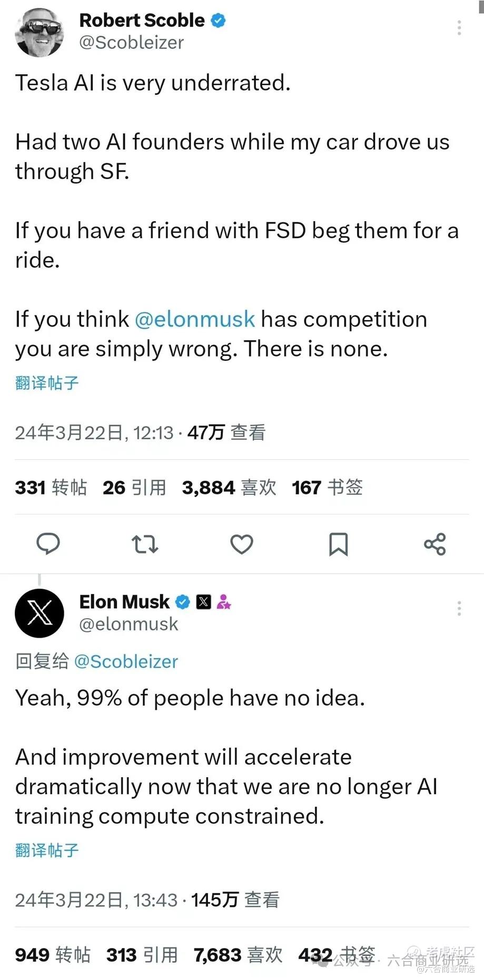Viewport: 484px width, 980px height.
Task: View the 26 quotes list
Action: point(134,488)
